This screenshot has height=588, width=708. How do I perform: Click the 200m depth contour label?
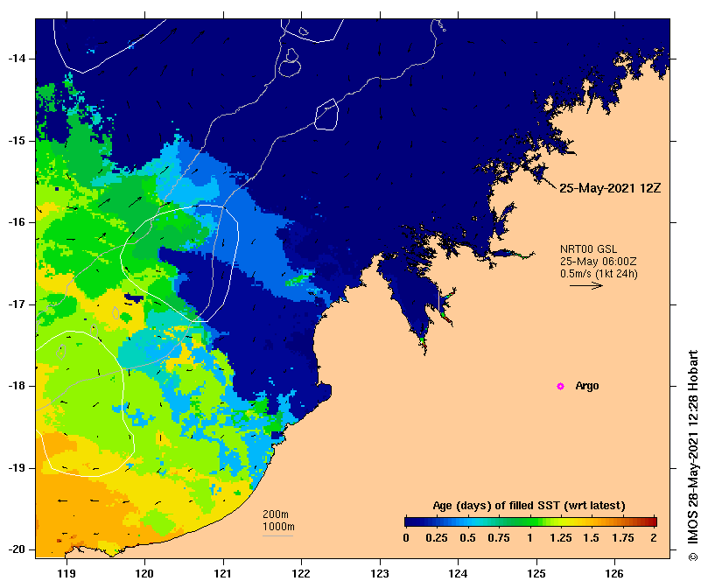point(276,514)
